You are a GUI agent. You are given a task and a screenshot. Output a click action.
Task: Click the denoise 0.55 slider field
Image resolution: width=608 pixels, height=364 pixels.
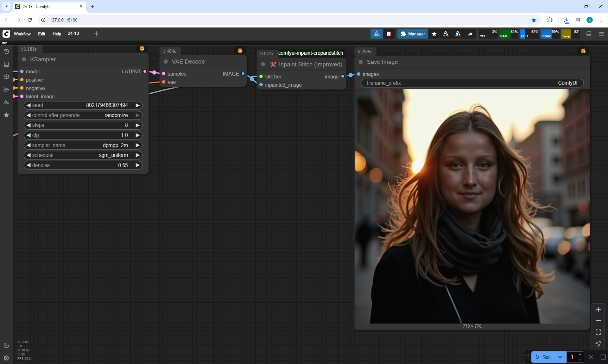click(83, 165)
